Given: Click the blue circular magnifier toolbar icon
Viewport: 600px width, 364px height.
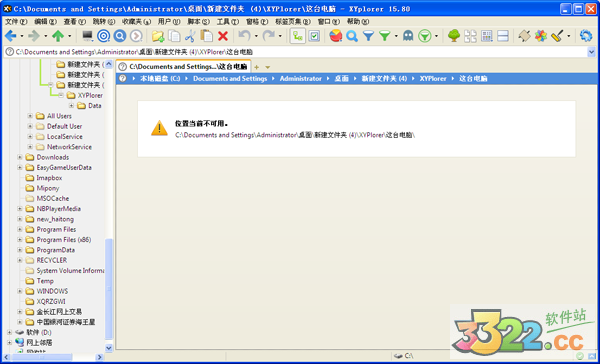Looking at the screenshot, I should coord(120,36).
